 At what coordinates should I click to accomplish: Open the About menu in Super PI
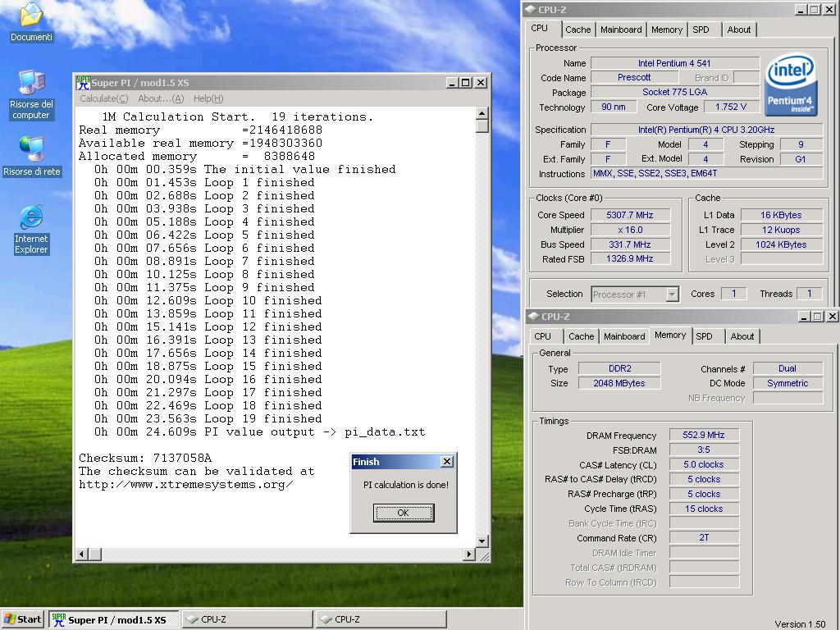click(161, 98)
